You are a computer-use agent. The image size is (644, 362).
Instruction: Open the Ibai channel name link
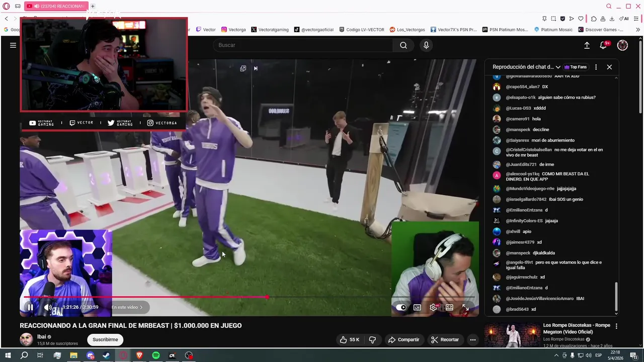coord(41,337)
